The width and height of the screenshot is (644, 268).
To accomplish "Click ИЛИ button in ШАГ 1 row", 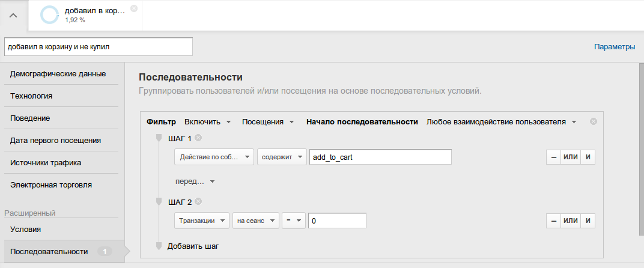I will click(x=571, y=157).
